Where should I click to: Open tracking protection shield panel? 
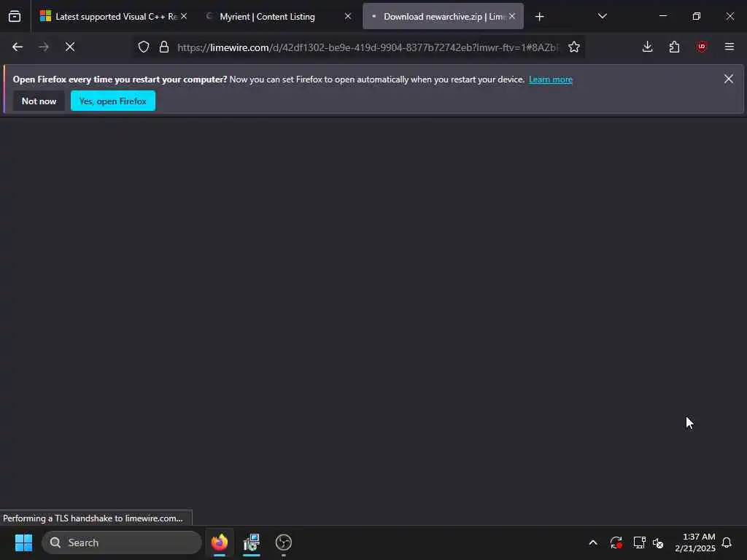[144, 47]
